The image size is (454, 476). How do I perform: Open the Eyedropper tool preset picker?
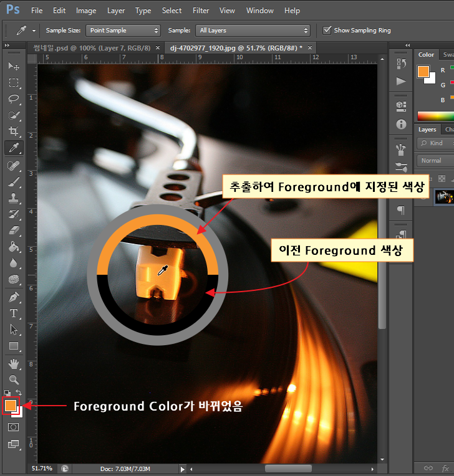point(34,31)
